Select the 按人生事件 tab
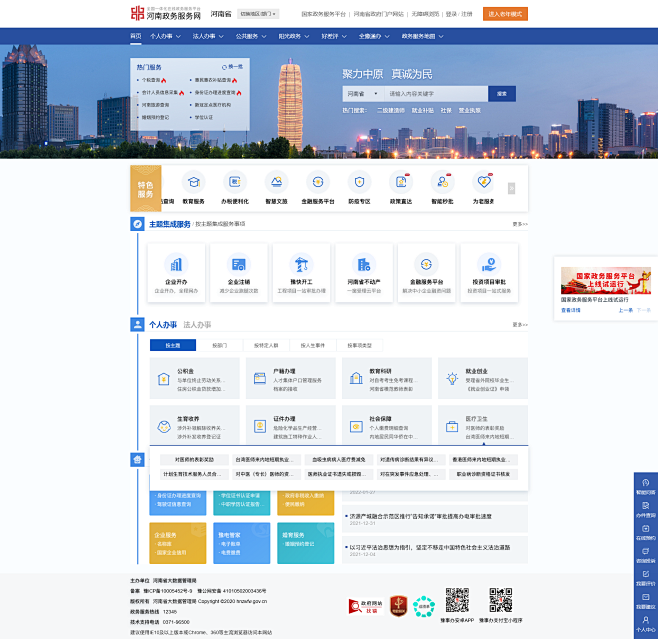 pyautogui.click(x=312, y=345)
